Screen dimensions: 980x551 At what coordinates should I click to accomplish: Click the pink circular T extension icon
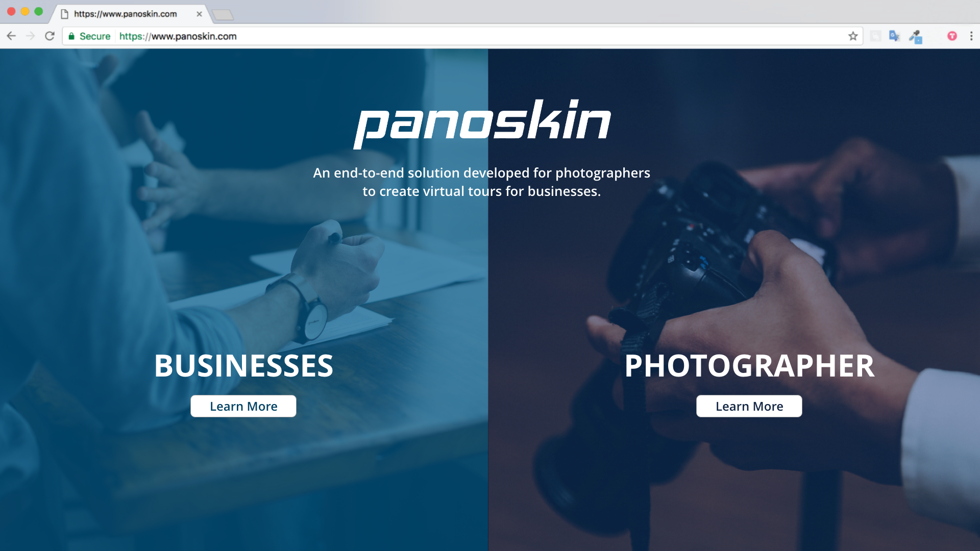(952, 36)
